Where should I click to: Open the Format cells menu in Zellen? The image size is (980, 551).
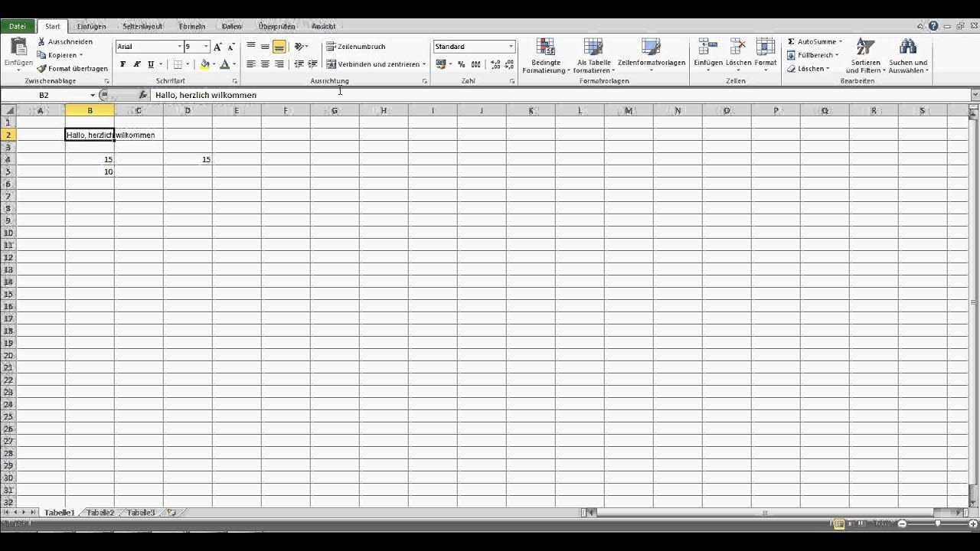tap(766, 56)
